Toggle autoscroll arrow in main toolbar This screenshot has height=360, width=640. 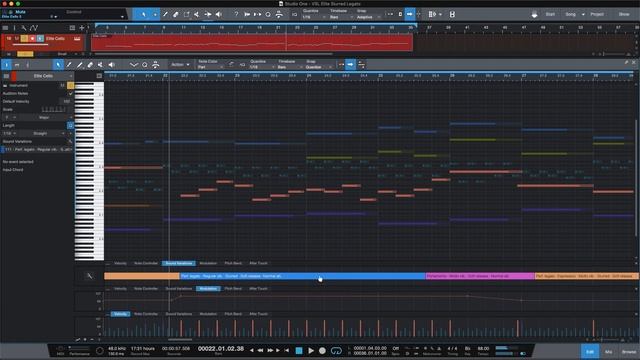coord(410,14)
